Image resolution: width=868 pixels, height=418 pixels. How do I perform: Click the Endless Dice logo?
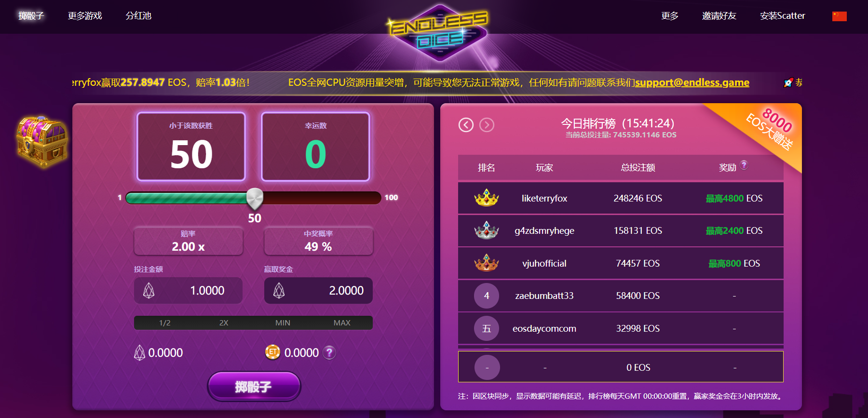(439, 33)
